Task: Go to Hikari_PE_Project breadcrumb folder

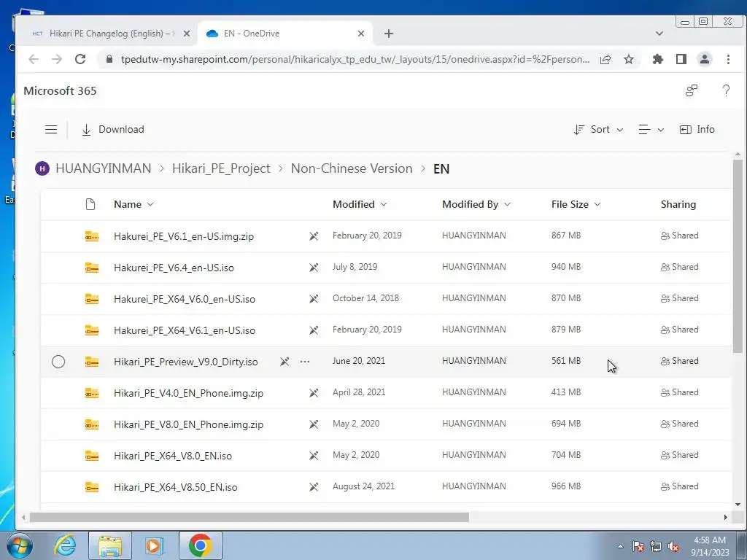Action: [221, 168]
